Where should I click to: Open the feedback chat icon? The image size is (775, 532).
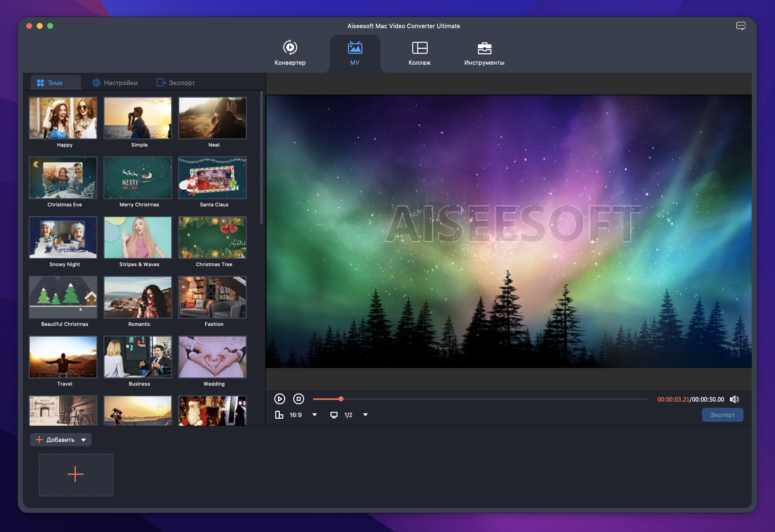pos(741,26)
